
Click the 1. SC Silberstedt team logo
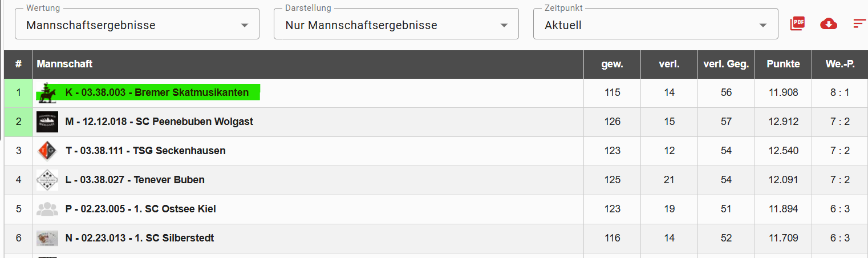coord(47,238)
